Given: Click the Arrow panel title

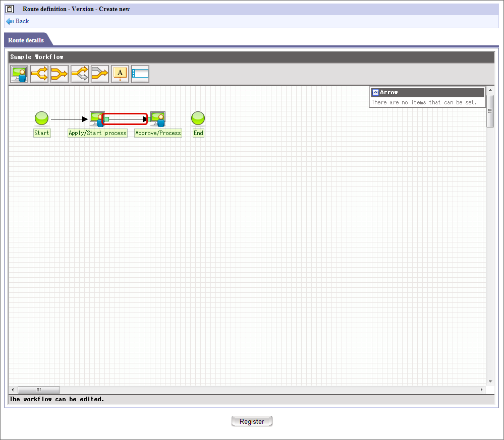Looking at the screenshot, I should coord(389,93).
